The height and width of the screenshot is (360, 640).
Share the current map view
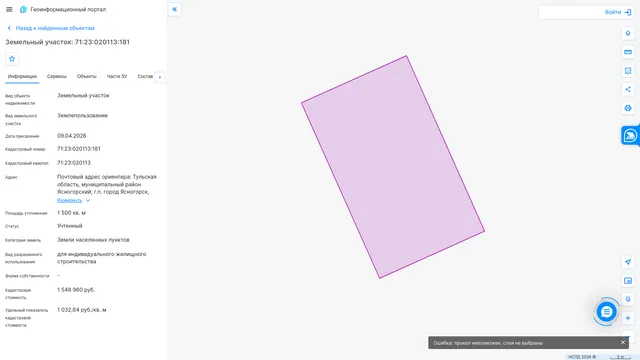coord(628,89)
